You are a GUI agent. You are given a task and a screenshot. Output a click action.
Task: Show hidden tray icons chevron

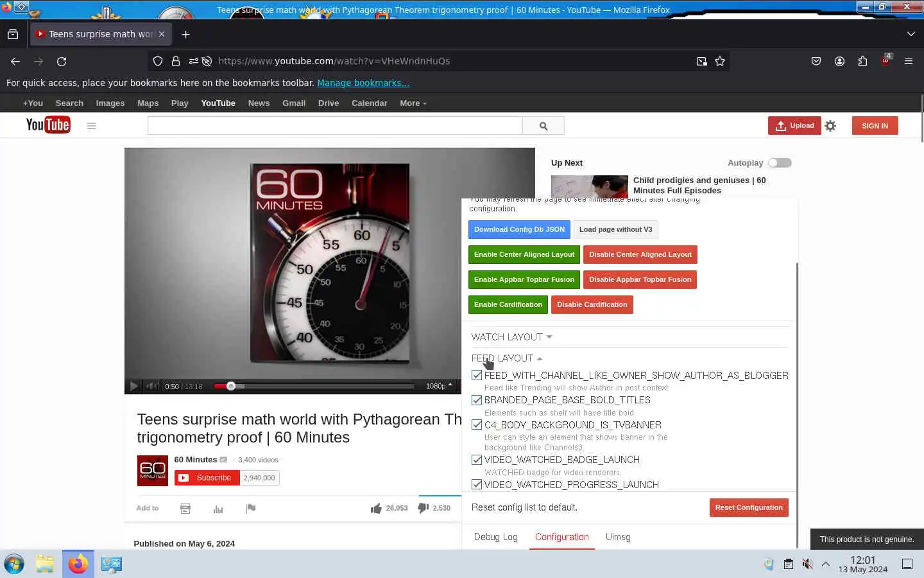[826, 564]
